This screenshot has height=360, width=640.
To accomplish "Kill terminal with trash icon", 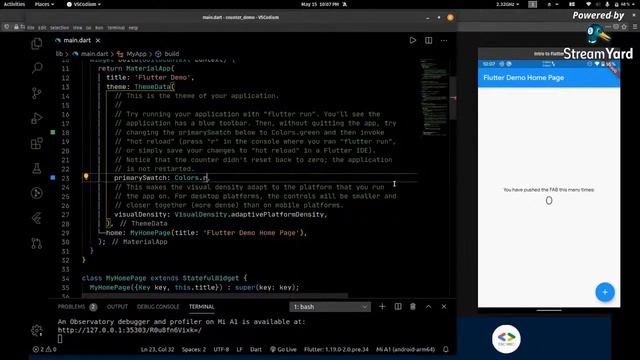I will (413, 307).
